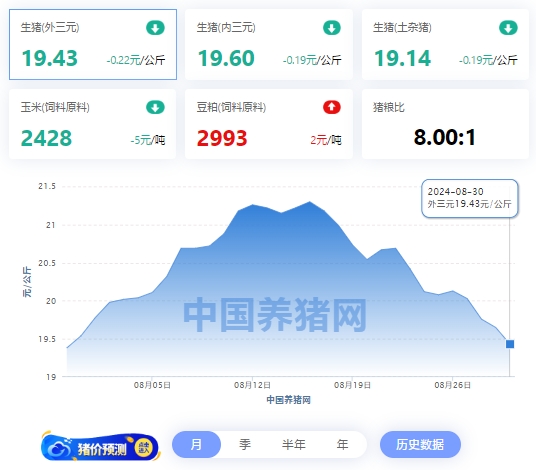Open the 猪价预测 forecast banner

click(100, 447)
